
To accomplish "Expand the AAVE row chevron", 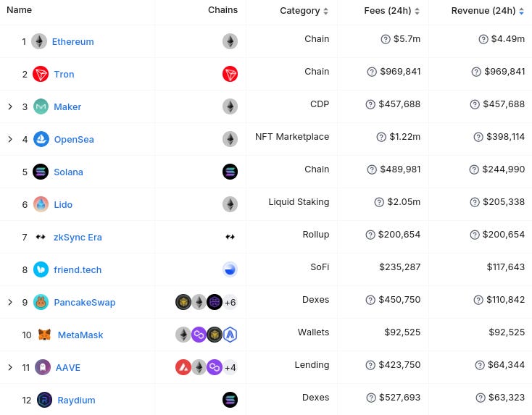I will [x=10, y=367].
